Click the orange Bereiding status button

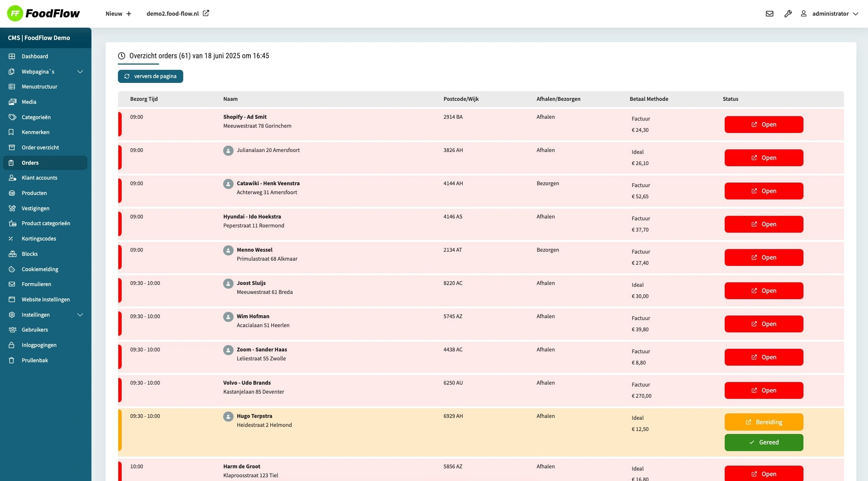pos(764,422)
